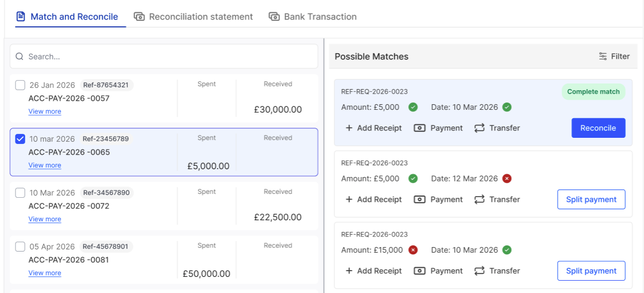Tick the checkbox for Ref-87654321 transaction
The width and height of the screenshot is (644, 293).
20,85
